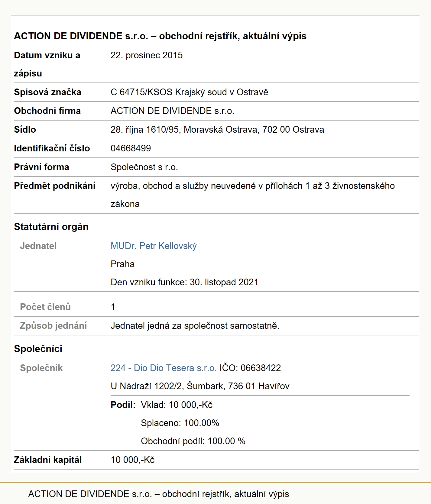Click the Vklad 10 000,-Kč entry
Viewport: 431px width, 504px height.
(177, 405)
